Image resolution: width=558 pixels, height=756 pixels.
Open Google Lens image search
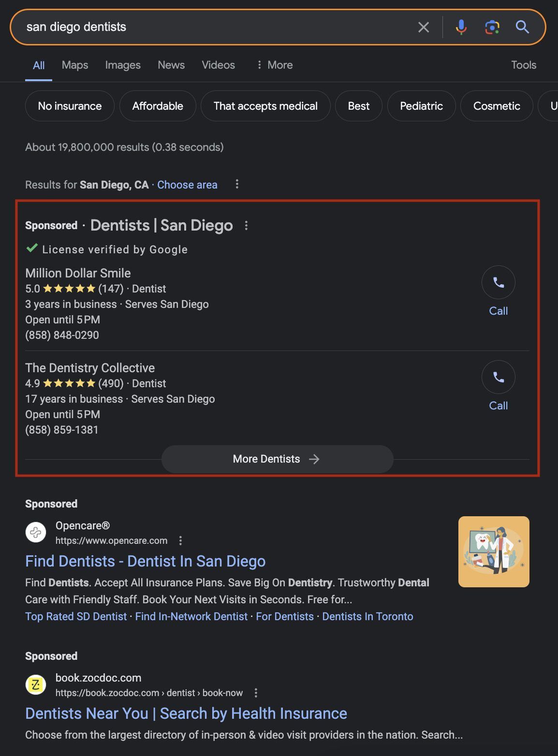pyautogui.click(x=492, y=27)
